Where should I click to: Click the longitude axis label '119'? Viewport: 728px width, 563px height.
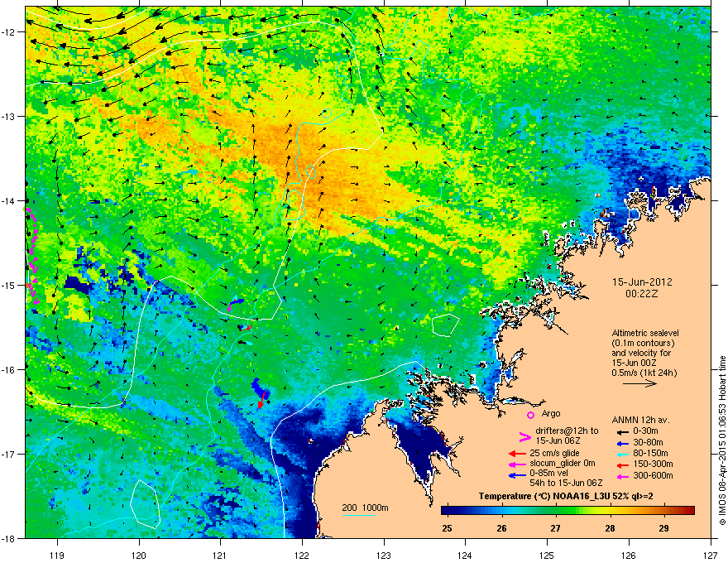57,555
